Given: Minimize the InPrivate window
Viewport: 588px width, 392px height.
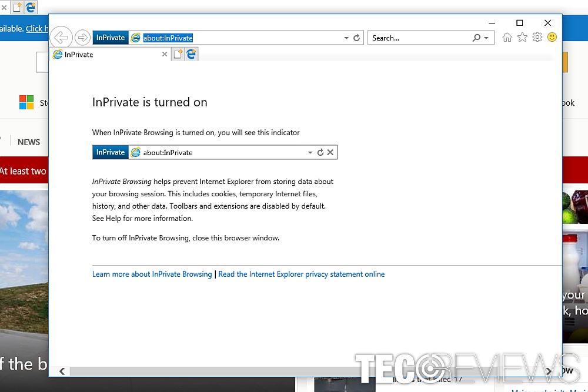Looking at the screenshot, I should click(x=492, y=23).
